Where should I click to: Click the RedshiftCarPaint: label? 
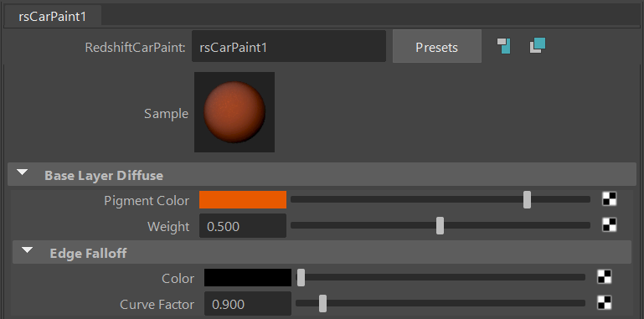tap(135, 48)
